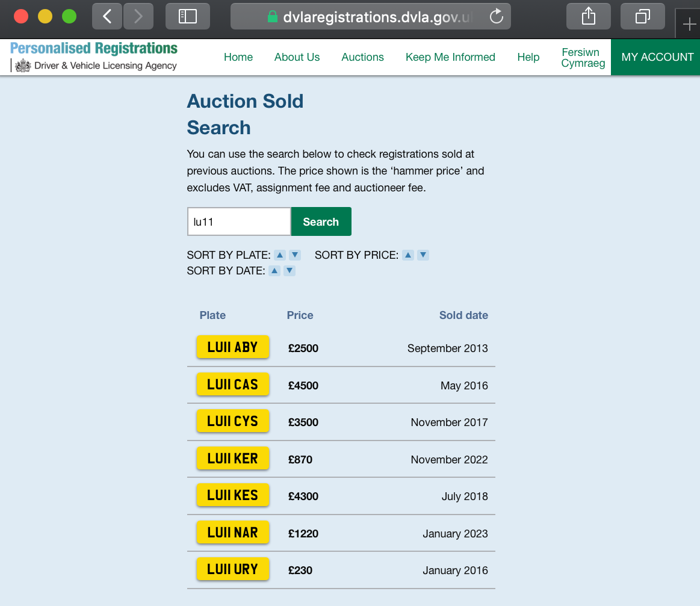Viewport: 700px width, 606px height.
Task: Show all tabs overview
Action: pyautogui.click(x=642, y=16)
